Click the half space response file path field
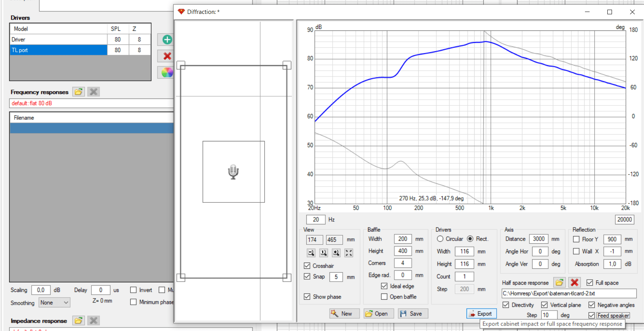The height and width of the screenshot is (331, 644). (569, 293)
